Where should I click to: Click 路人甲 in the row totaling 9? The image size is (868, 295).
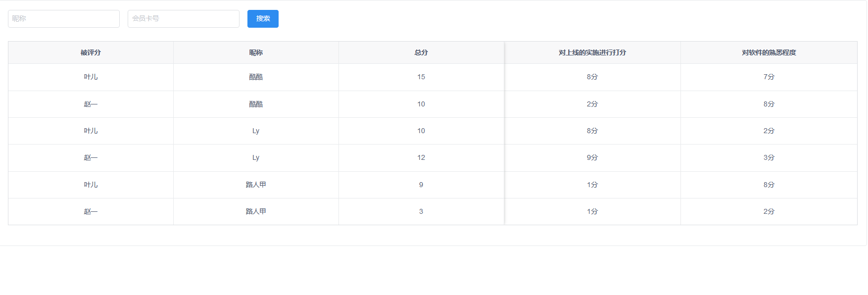(256, 185)
